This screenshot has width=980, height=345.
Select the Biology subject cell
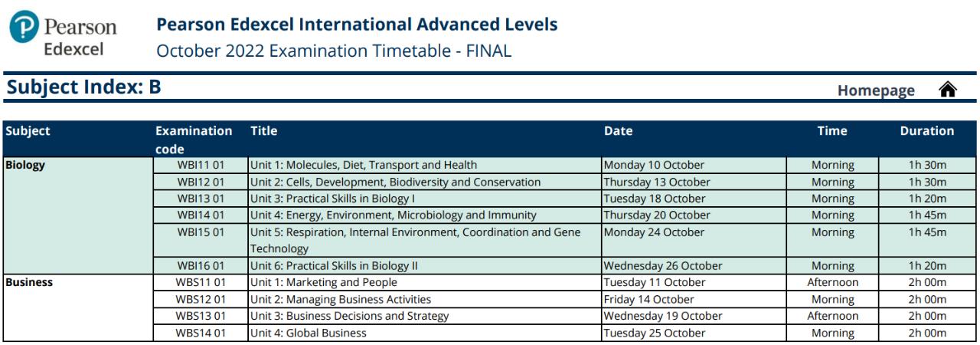pos(77,215)
